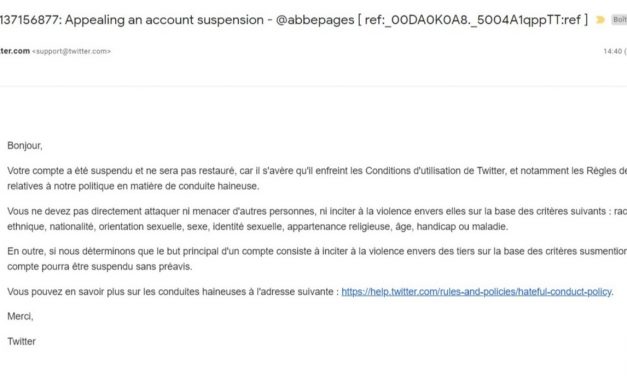Click the "Twitter" signature text
This screenshot has height=376, width=627.
(x=22, y=341)
